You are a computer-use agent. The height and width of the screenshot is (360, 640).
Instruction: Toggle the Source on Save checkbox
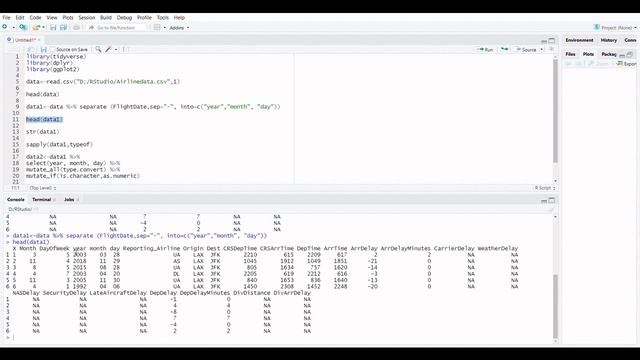[x=52, y=49]
